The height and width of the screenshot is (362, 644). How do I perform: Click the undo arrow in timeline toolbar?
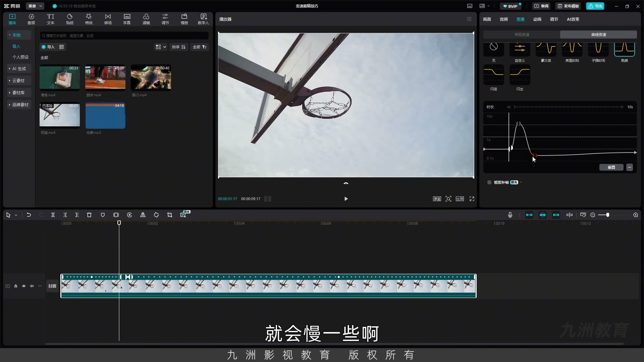pos(29,215)
